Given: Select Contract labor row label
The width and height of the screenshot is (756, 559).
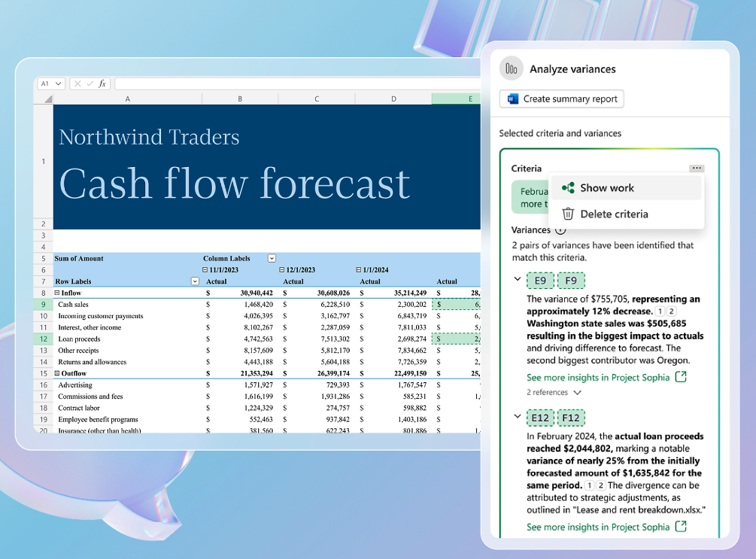Looking at the screenshot, I should [x=79, y=408].
